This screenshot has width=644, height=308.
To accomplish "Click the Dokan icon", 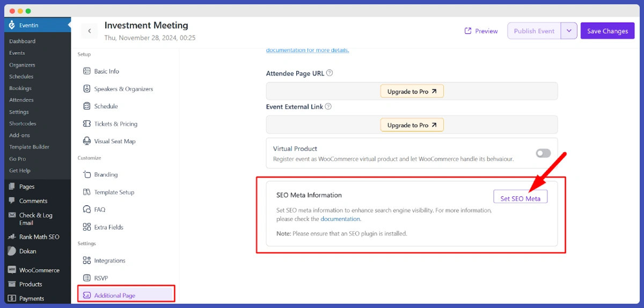I will [x=12, y=251].
